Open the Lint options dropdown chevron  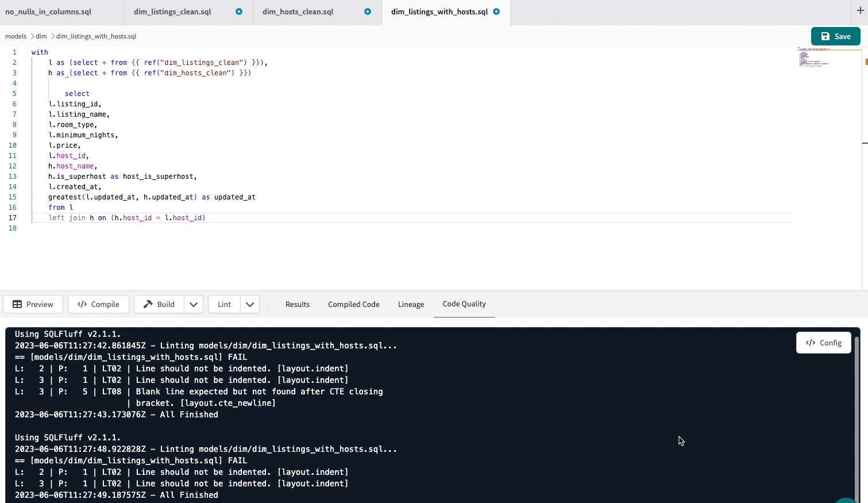[x=250, y=304]
